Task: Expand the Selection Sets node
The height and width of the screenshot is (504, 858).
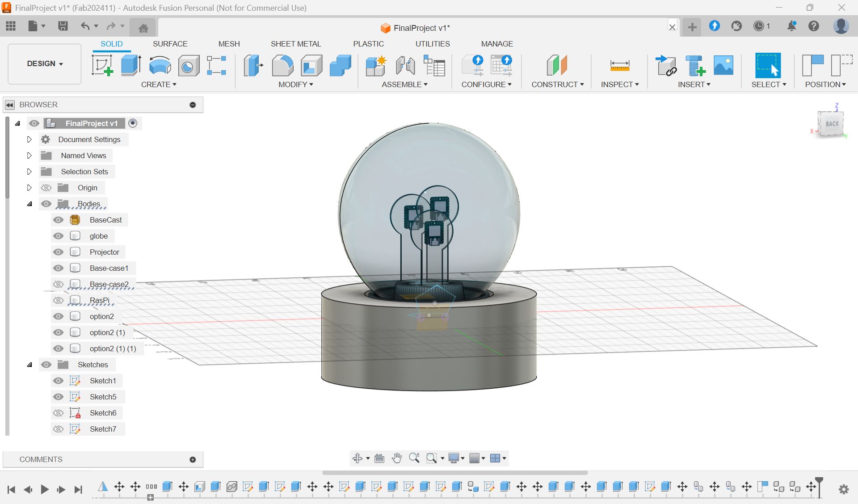Action: 29,172
